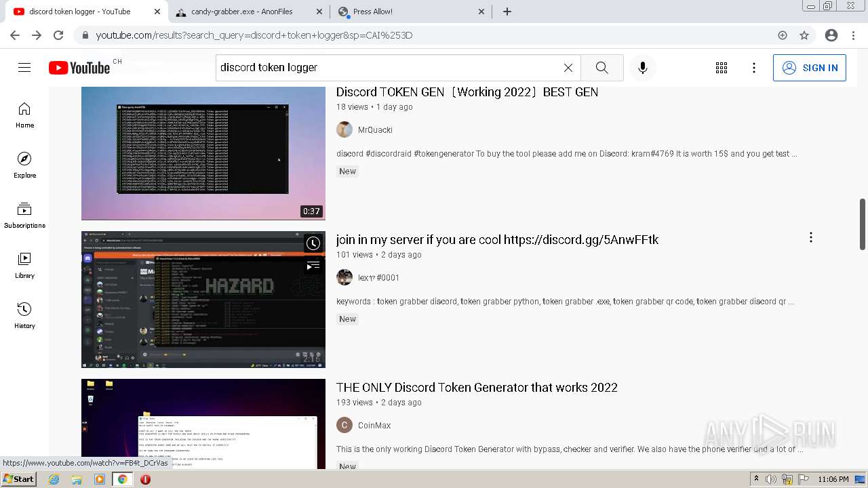Go to Home in the sidebar
The width and height of the screenshot is (868, 488).
[x=24, y=115]
